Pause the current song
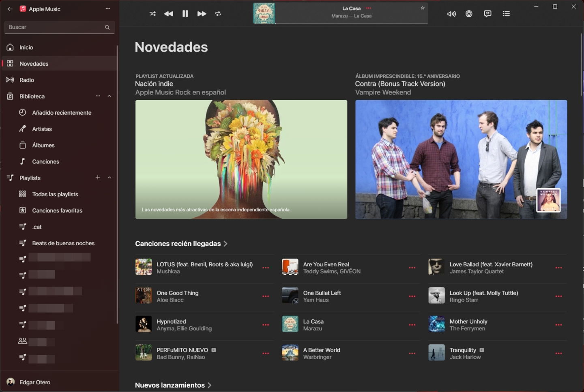 click(x=185, y=14)
